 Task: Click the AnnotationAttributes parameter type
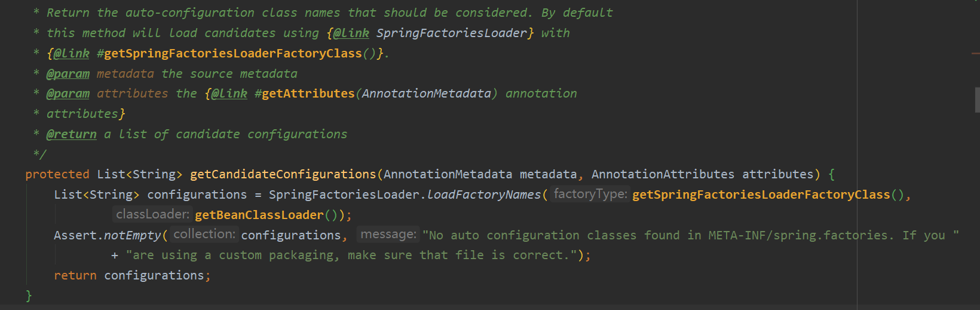[x=663, y=174]
